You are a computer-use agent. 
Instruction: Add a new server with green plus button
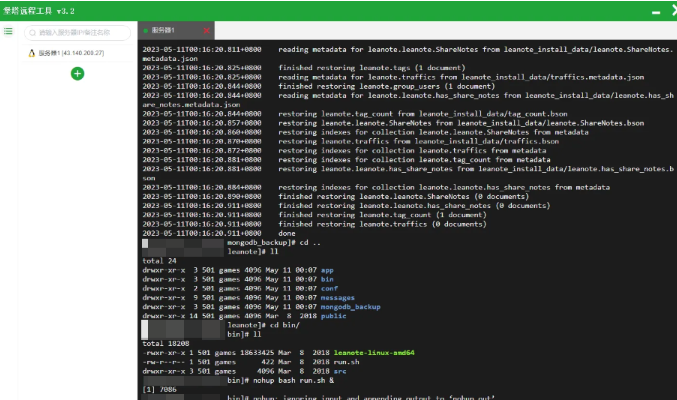[x=77, y=74]
